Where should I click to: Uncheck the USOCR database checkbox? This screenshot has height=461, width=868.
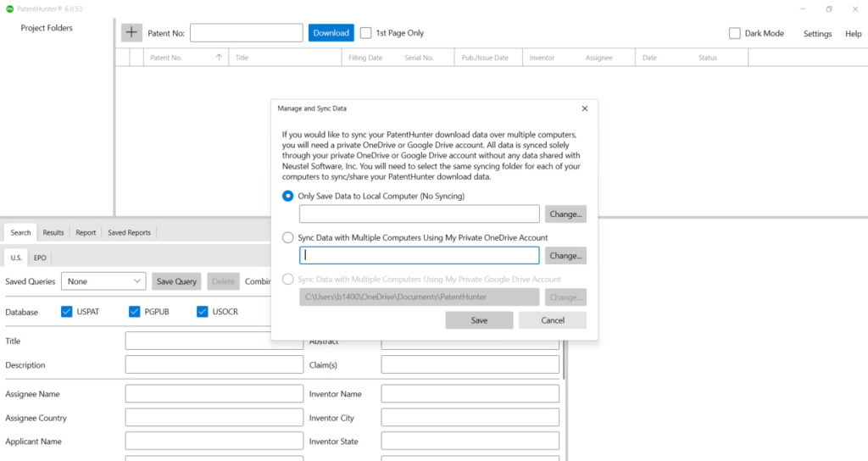point(202,312)
